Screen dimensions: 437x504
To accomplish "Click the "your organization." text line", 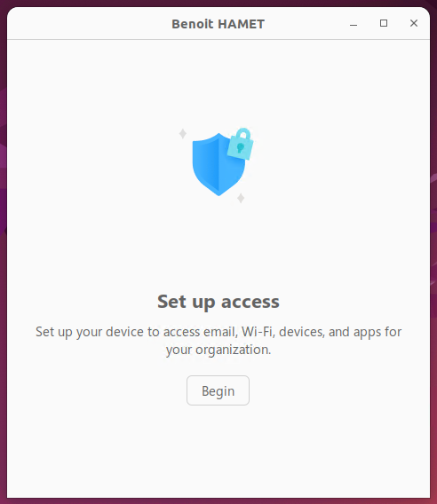I will [218, 350].
